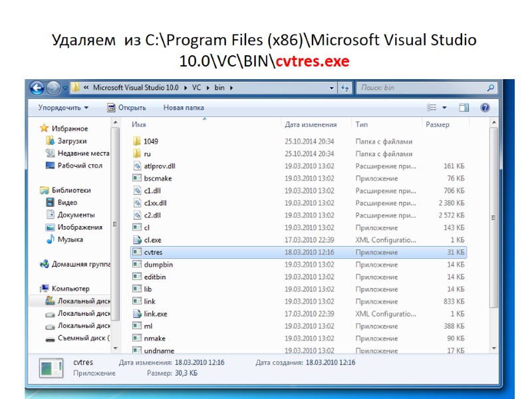Open the 'Упорядочить' menu
The image size is (532, 399).
(x=63, y=108)
